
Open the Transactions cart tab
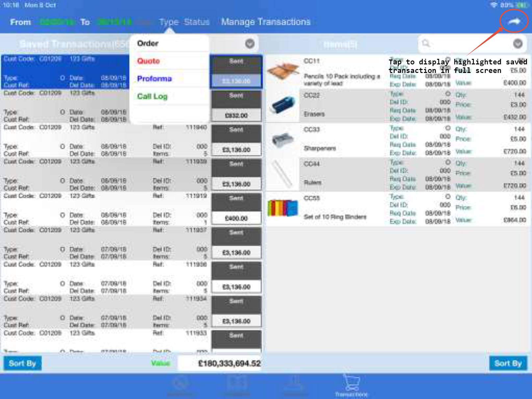click(x=351, y=385)
